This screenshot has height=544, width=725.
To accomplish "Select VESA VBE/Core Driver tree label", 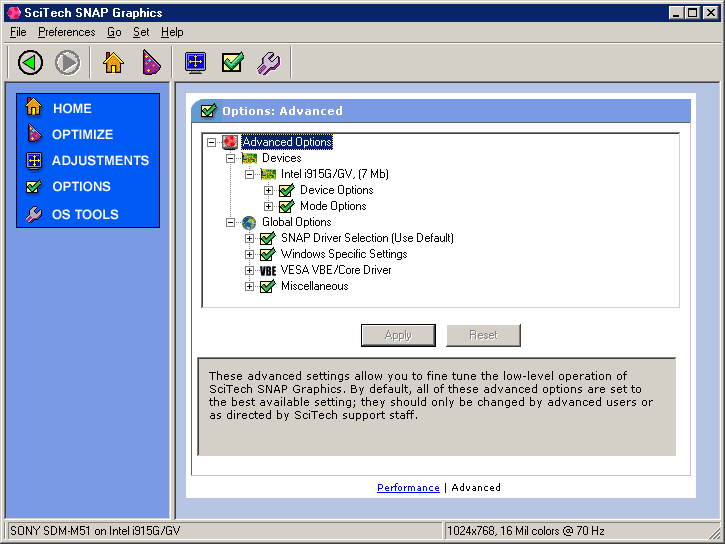I will [336, 270].
